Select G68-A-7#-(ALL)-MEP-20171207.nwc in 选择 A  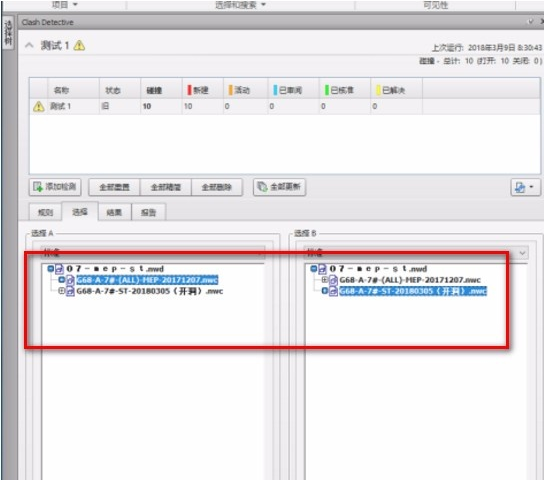coord(147,280)
